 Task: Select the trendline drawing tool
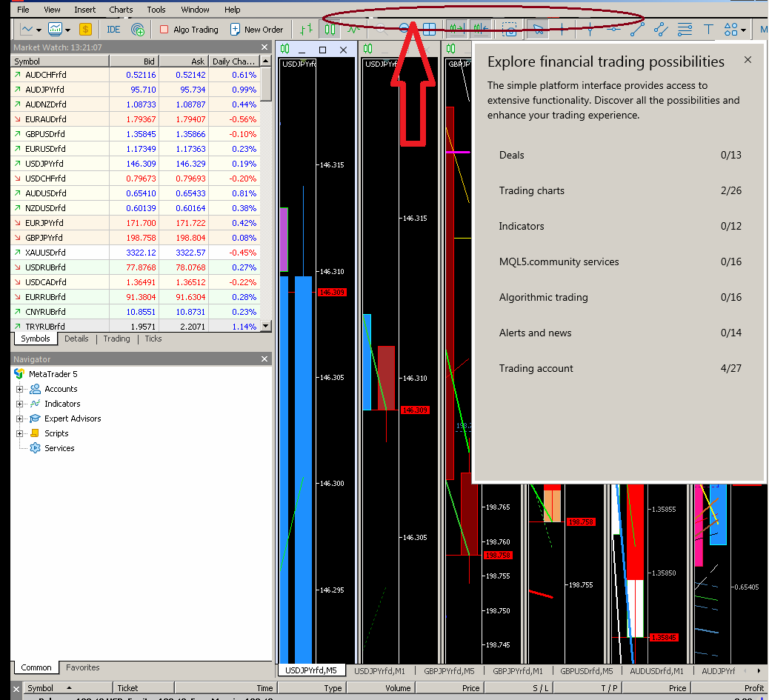637,30
